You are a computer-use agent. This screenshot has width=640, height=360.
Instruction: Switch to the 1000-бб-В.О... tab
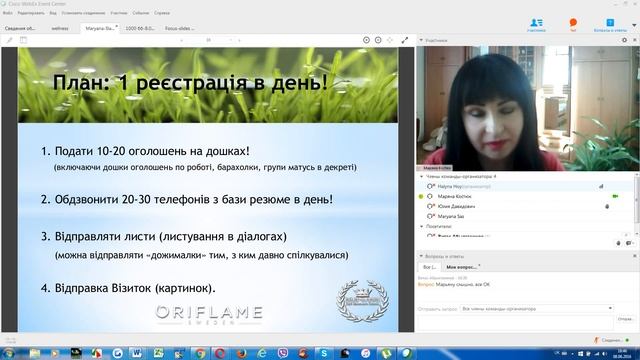140,29
